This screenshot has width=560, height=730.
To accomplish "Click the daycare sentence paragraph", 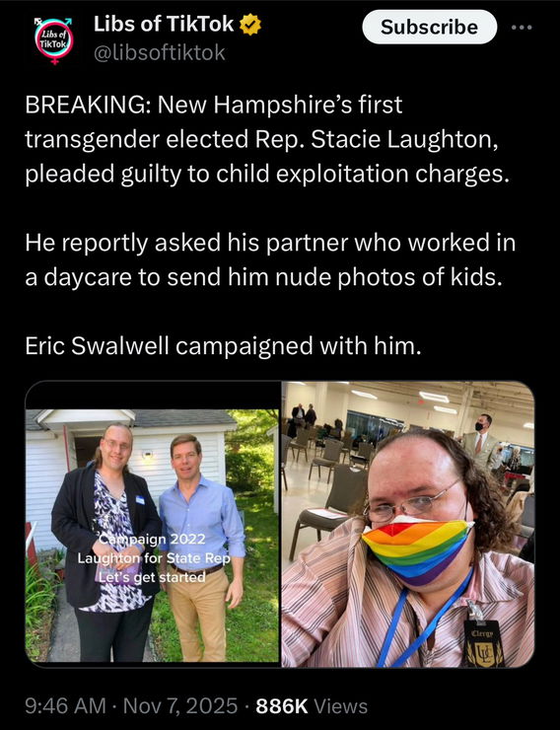I will [x=270, y=259].
